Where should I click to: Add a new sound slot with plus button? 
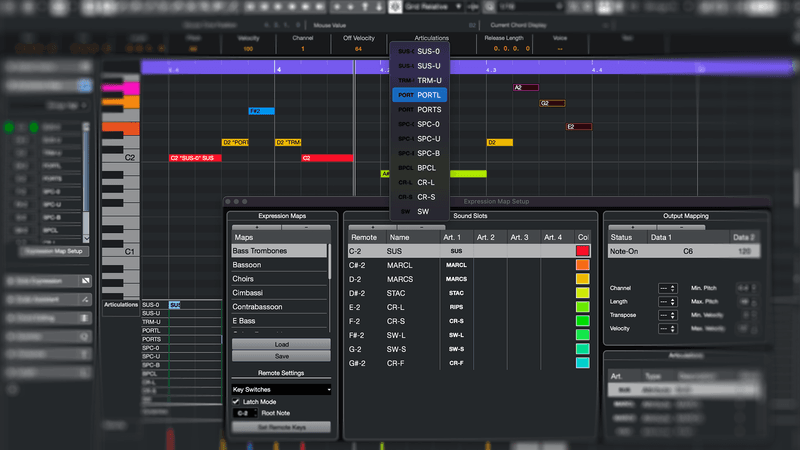(372, 227)
